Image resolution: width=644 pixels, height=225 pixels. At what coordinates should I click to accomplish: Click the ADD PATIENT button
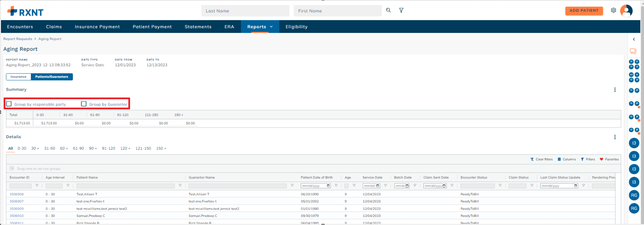click(584, 11)
